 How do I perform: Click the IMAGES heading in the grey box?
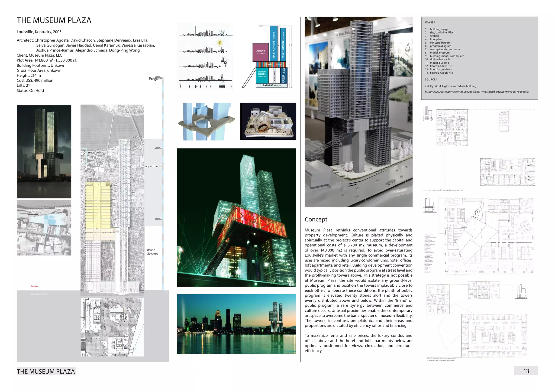coord(430,22)
